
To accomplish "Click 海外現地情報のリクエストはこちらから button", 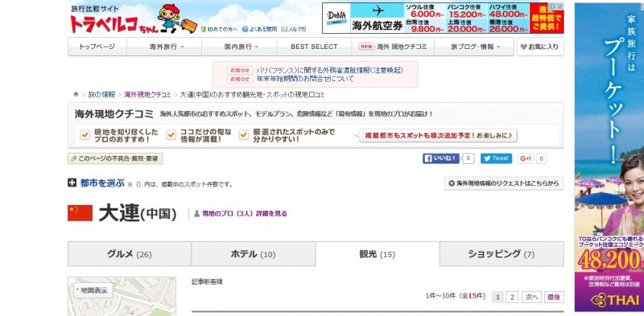I will tap(504, 183).
